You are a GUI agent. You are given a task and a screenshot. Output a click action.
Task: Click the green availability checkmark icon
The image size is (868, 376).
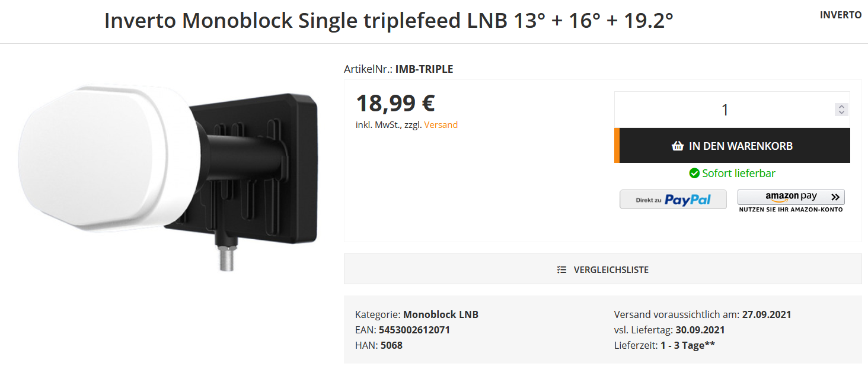[694, 173]
